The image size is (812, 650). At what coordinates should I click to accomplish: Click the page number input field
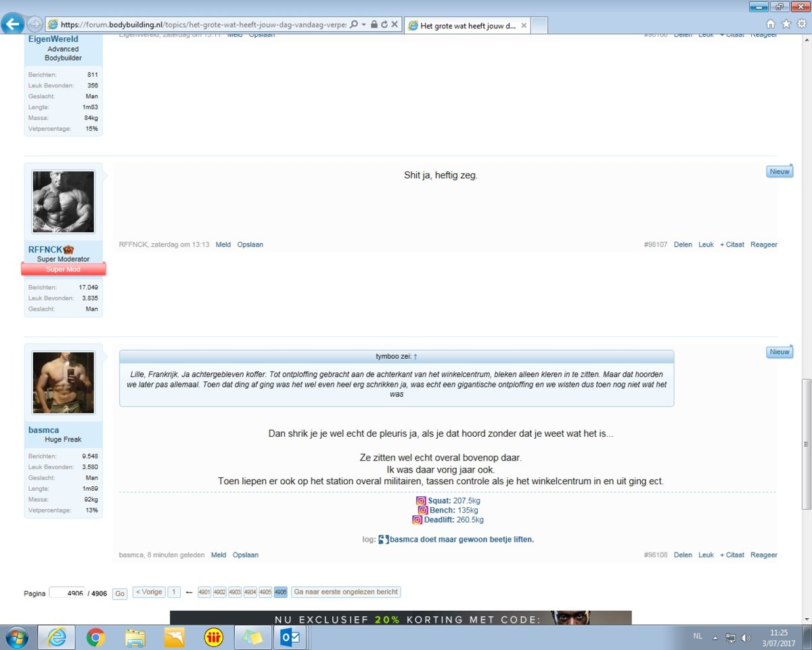click(67, 593)
